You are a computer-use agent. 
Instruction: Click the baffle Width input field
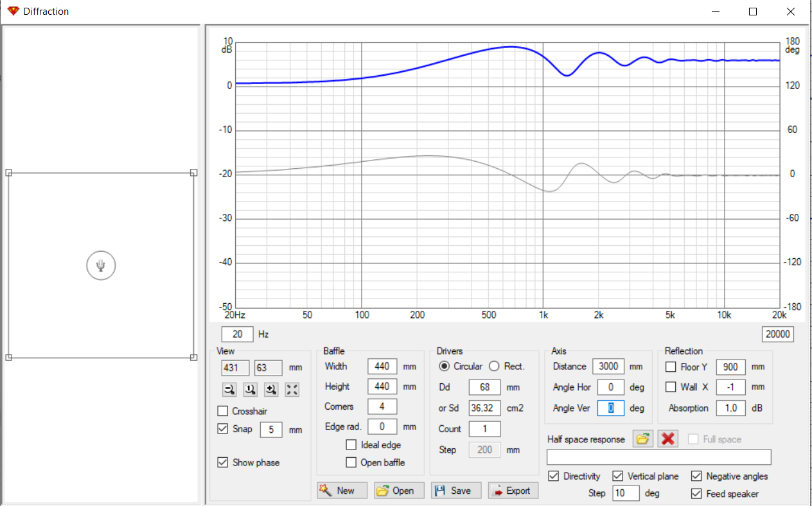(382, 366)
